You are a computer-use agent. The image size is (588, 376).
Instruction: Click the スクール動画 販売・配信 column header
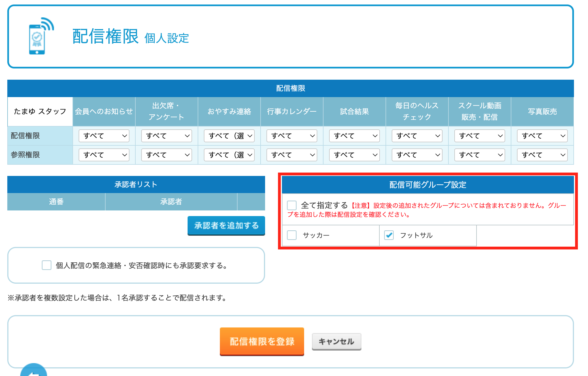480,111
